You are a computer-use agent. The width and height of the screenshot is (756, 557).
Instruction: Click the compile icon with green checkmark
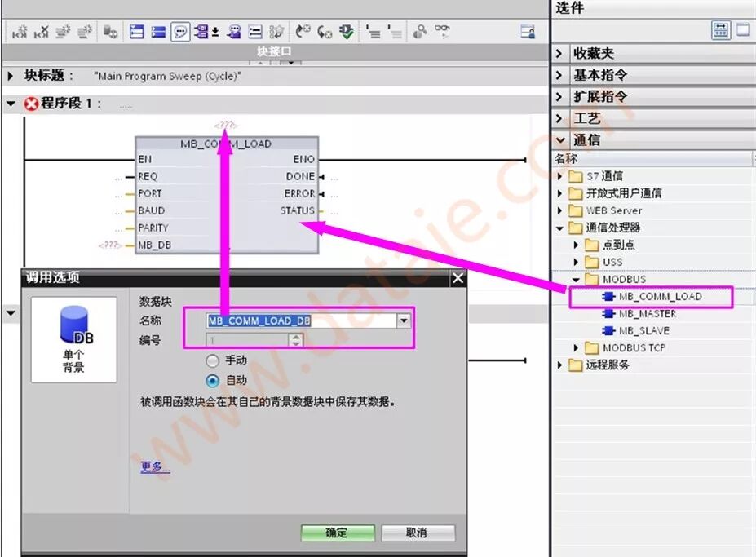[x=346, y=31]
